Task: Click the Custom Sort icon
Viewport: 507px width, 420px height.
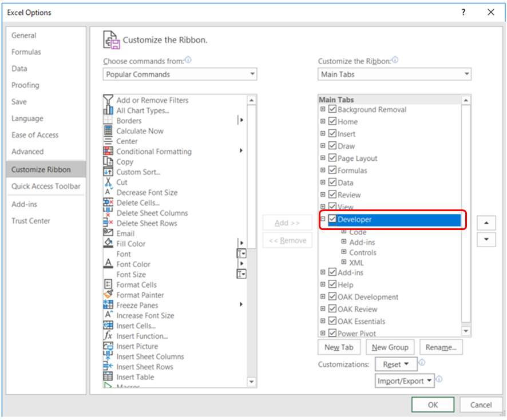Action: tap(108, 172)
